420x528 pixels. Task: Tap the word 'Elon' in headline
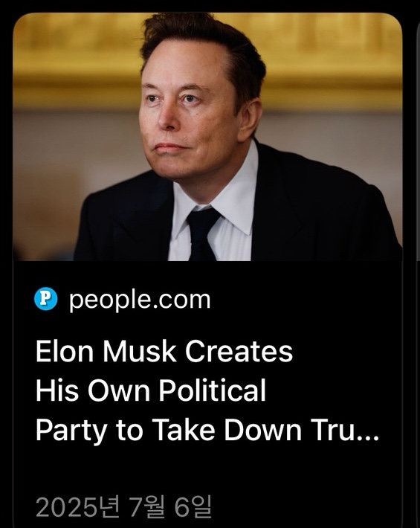64,351
